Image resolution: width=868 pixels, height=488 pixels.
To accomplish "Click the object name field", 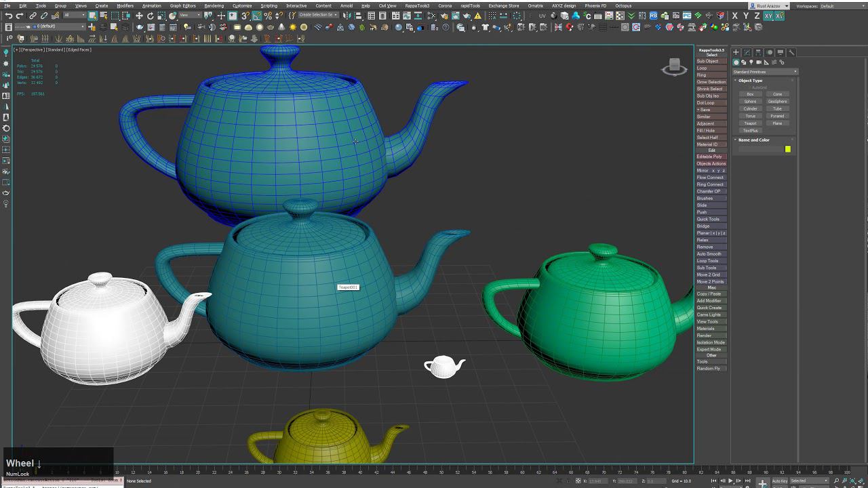I will point(761,149).
